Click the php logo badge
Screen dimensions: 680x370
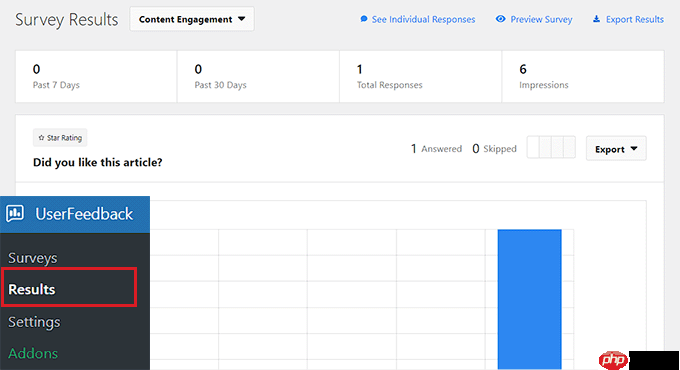[613, 360]
